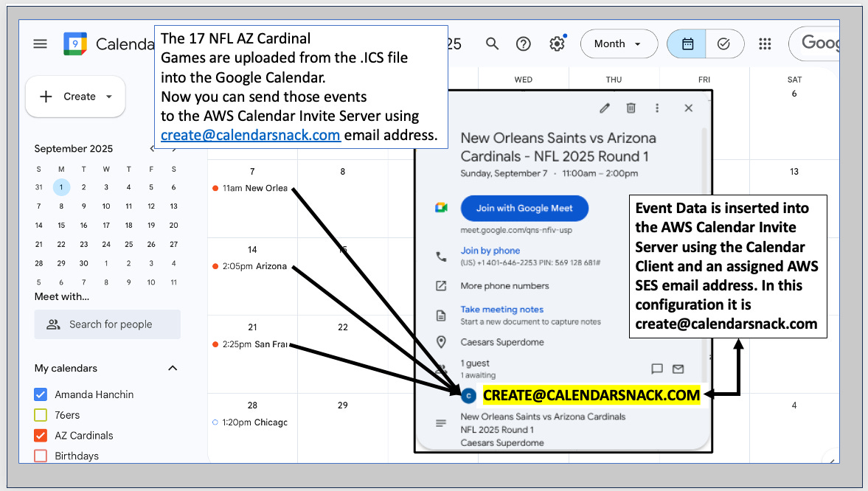Click the Google Meet camera icon

click(441, 208)
